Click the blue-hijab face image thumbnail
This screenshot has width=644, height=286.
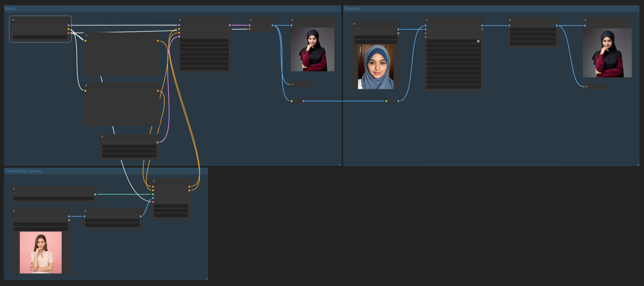click(x=375, y=67)
